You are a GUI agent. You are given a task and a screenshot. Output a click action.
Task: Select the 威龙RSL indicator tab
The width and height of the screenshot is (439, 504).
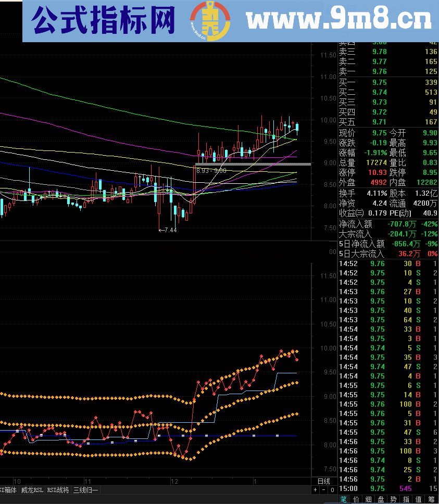(x=32, y=490)
